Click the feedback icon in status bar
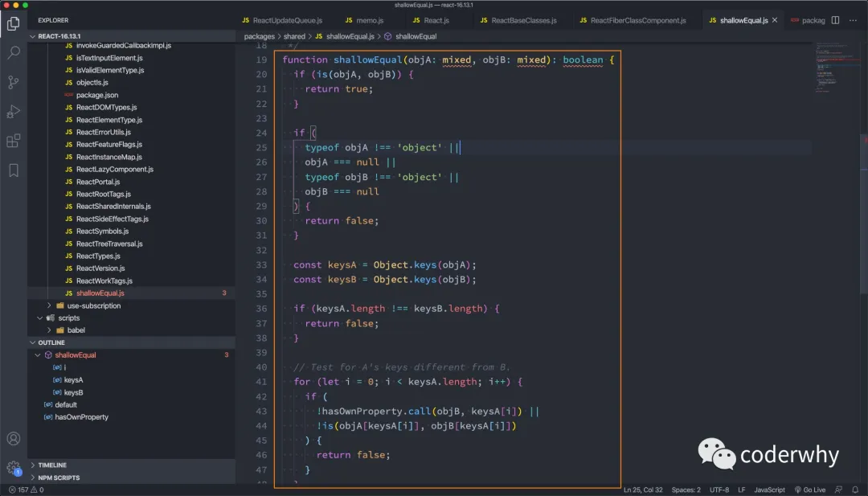Viewport: 868px width, 496px height. [x=838, y=490]
